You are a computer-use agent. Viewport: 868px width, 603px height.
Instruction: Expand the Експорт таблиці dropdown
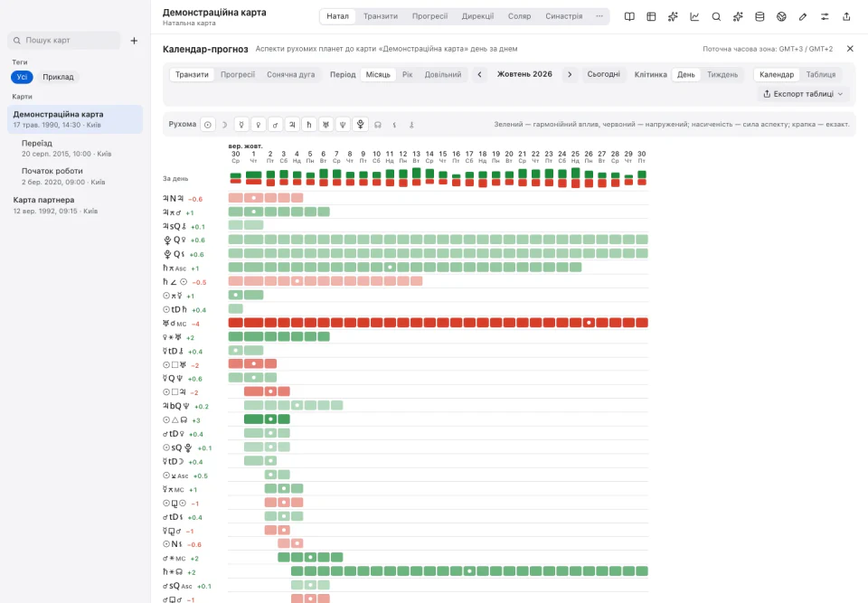(x=803, y=94)
